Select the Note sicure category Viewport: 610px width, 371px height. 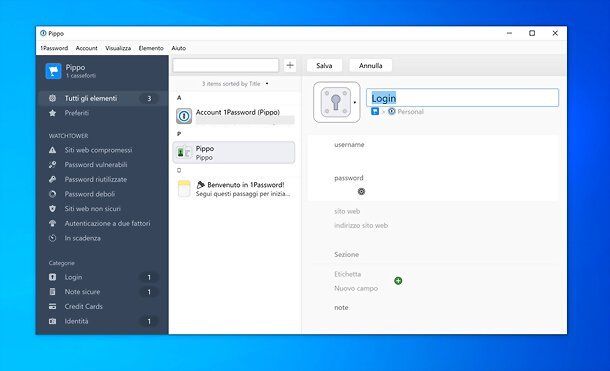[x=102, y=292]
